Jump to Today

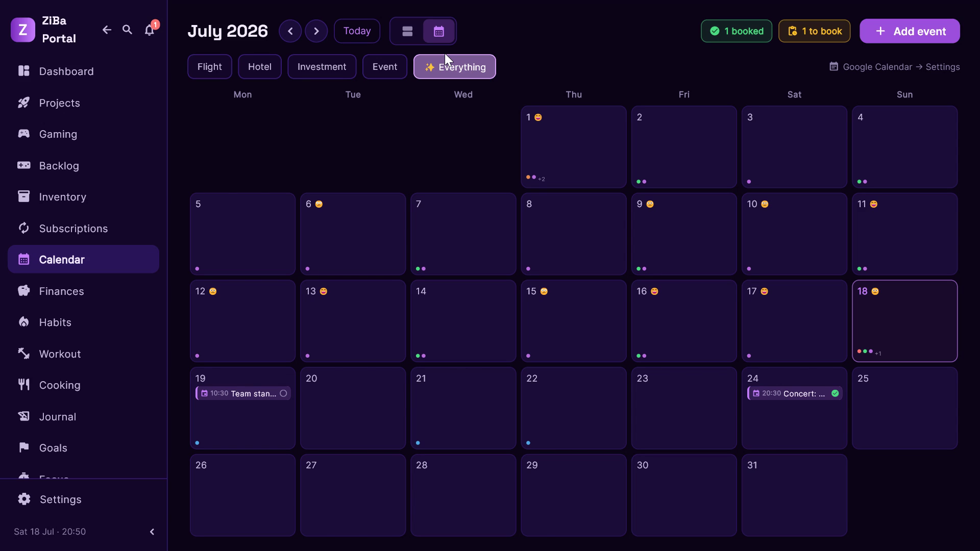click(x=357, y=31)
